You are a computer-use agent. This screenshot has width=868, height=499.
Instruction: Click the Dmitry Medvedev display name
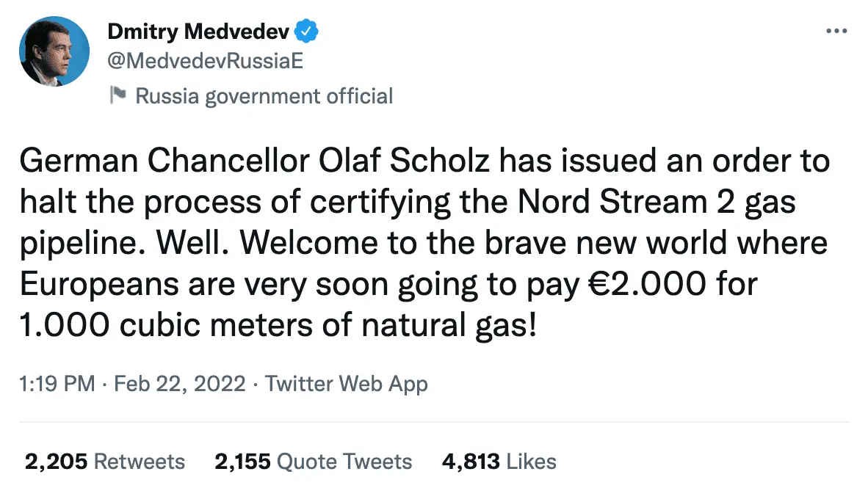tap(199, 32)
